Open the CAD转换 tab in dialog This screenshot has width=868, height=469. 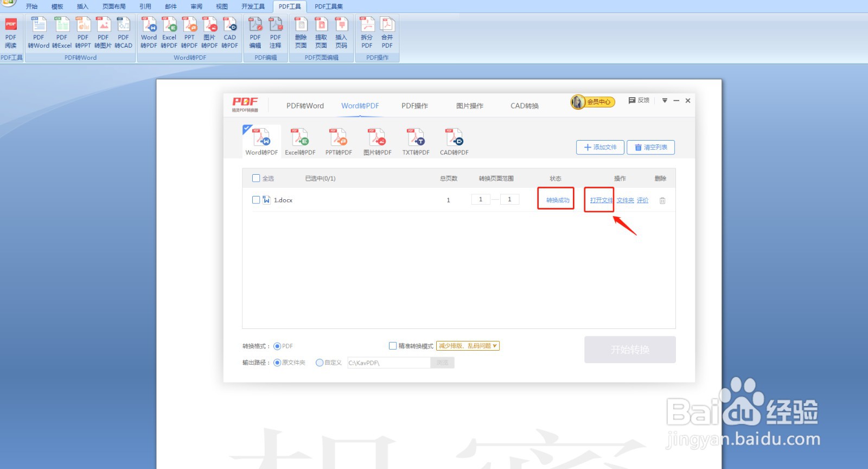tap(525, 106)
